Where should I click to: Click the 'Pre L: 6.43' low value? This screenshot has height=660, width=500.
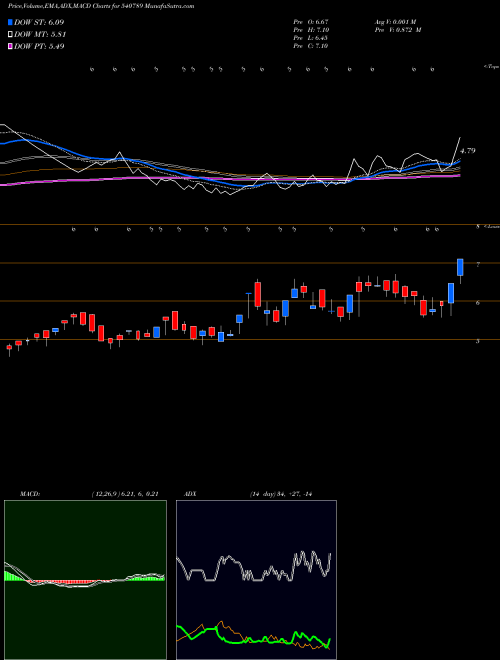pos(311,38)
